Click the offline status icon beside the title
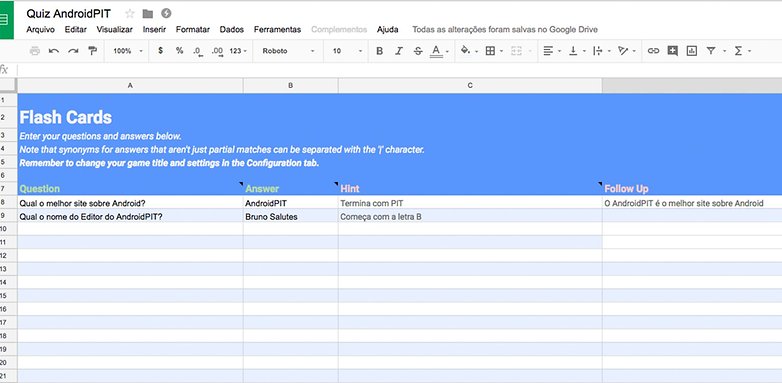Screen dimensions: 782x383 166,13
